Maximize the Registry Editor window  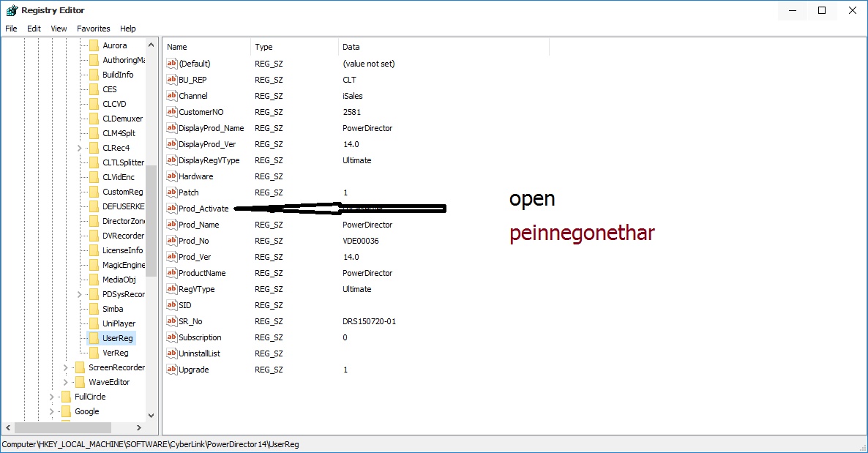click(822, 10)
